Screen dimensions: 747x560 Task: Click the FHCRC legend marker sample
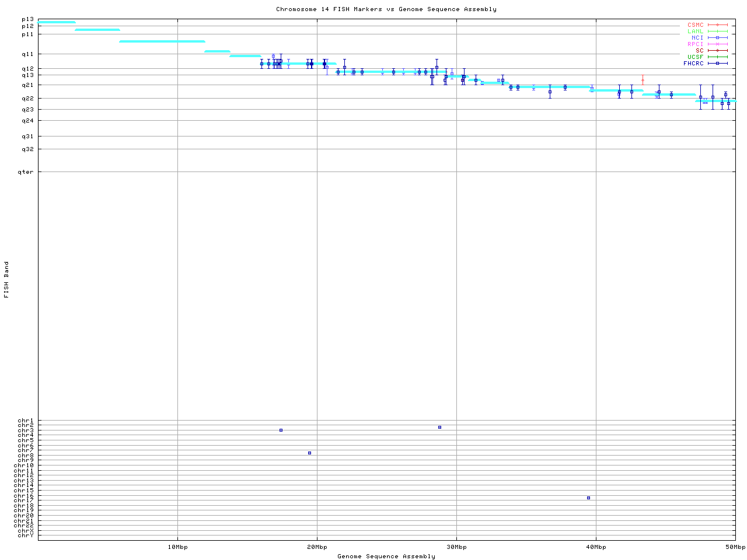(x=717, y=64)
